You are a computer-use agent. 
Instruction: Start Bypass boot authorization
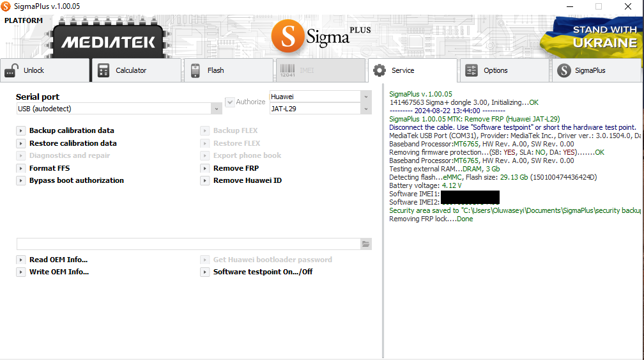[x=77, y=180]
